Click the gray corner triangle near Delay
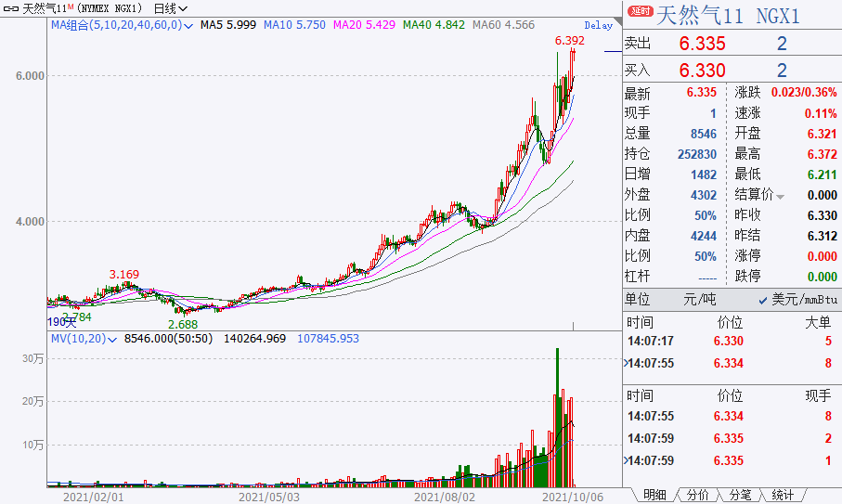The width and height of the screenshot is (842, 504). (617, 21)
